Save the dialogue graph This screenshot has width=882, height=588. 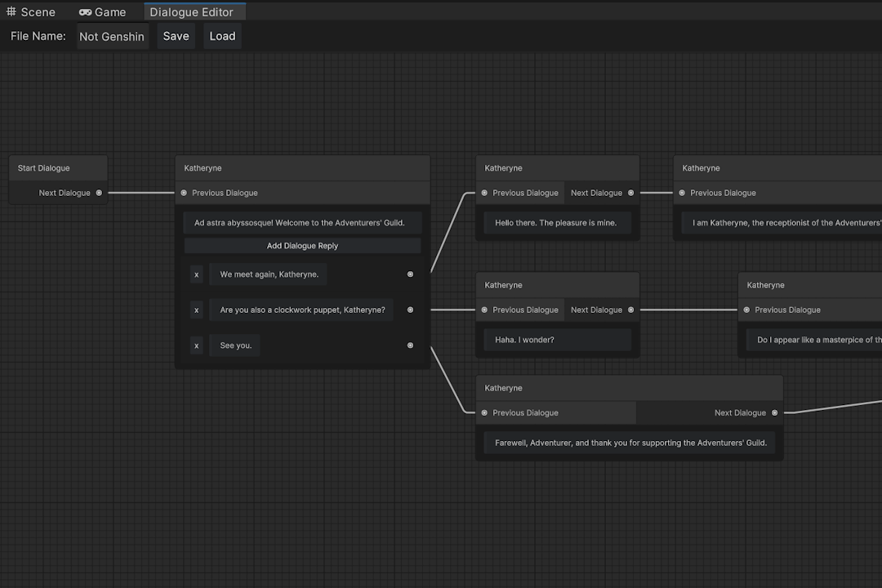tap(176, 36)
